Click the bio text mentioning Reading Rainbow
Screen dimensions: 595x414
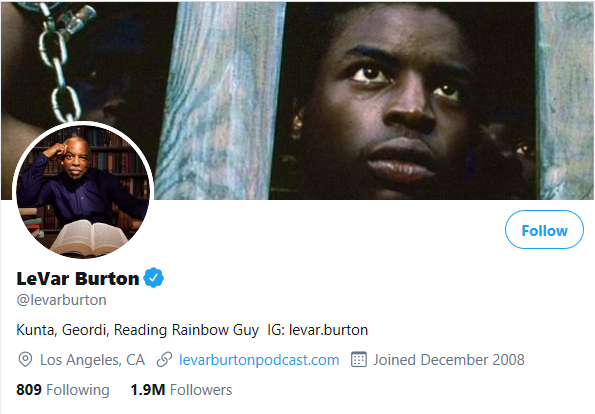pos(137,330)
